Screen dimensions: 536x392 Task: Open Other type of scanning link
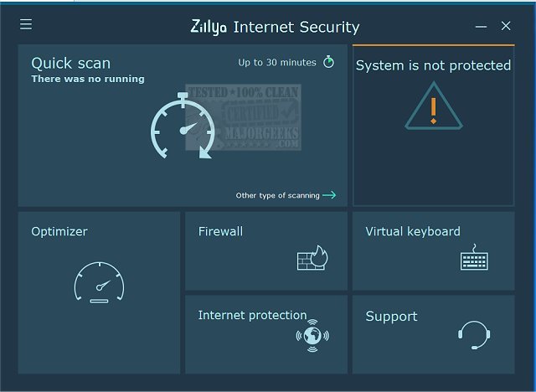[277, 196]
